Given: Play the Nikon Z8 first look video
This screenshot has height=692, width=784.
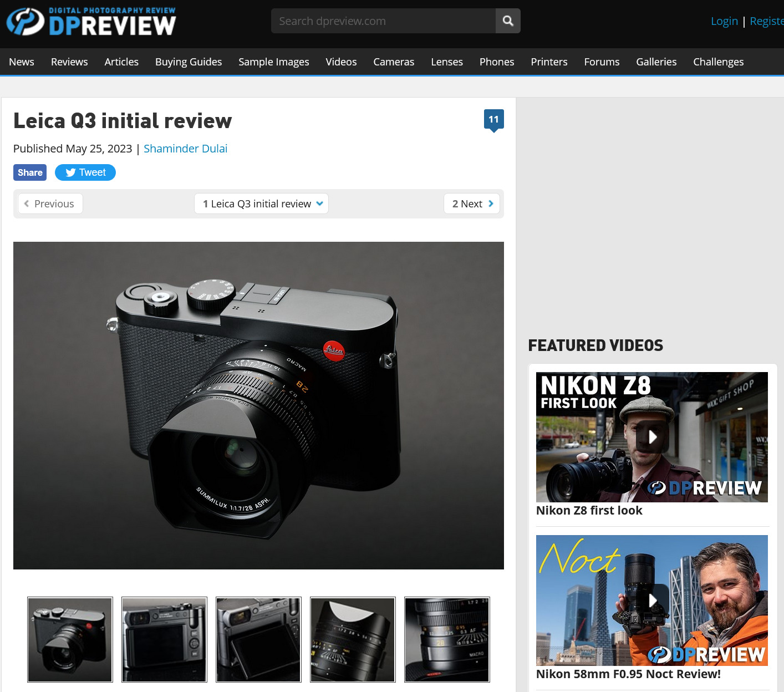Looking at the screenshot, I should [x=652, y=437].
